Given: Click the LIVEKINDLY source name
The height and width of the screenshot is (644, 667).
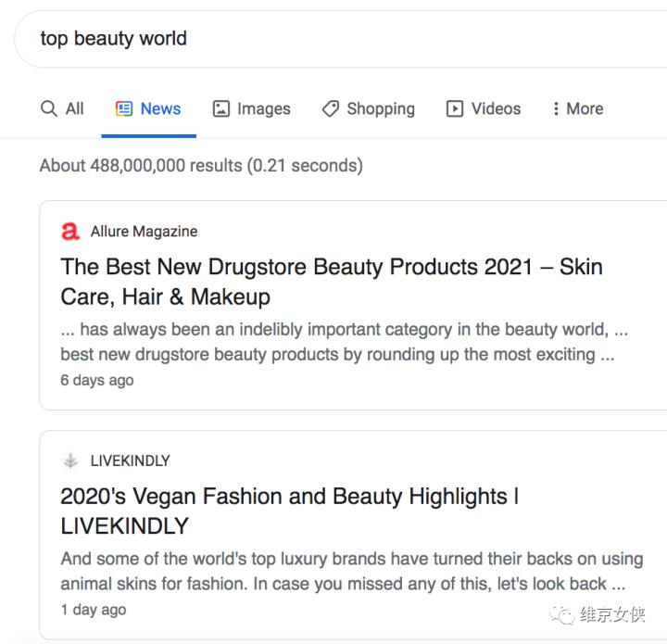Looking at the screenshot, I should [x=131, y=461].
